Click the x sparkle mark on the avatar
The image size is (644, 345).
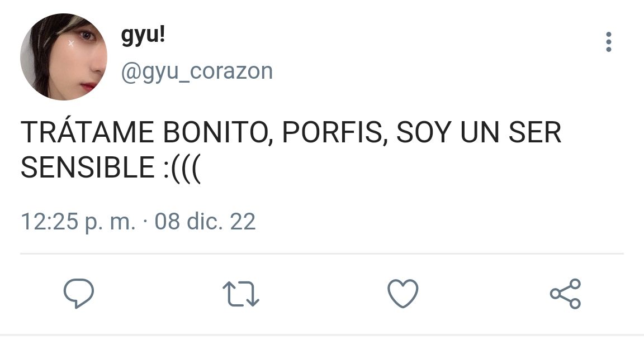pyautogui.click(x=71, y=44)
